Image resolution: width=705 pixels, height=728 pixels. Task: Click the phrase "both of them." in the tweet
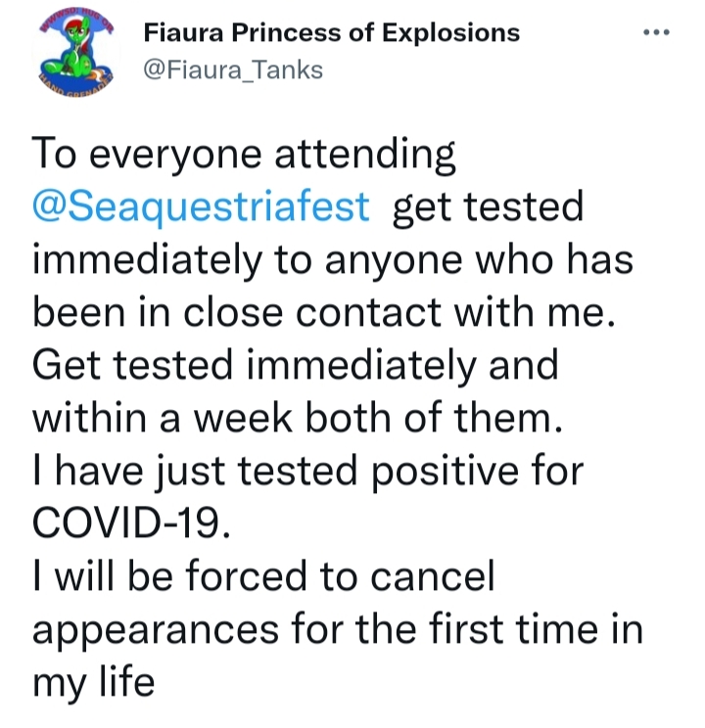pos(452,418)
